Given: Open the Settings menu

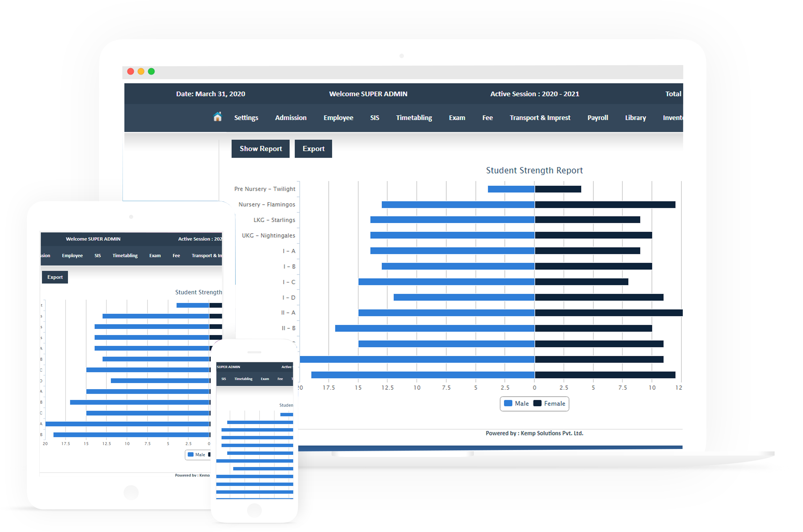Looking at the screenshot, I should 246,118.
